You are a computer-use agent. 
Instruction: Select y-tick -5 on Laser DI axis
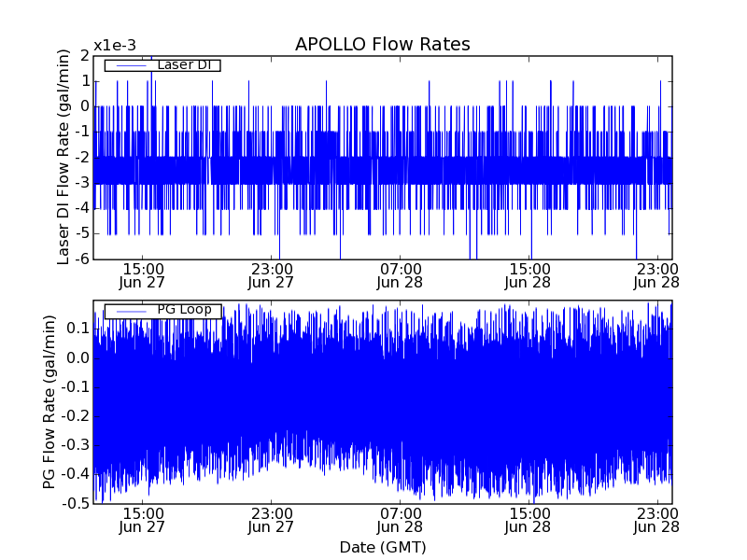[82, 234]
